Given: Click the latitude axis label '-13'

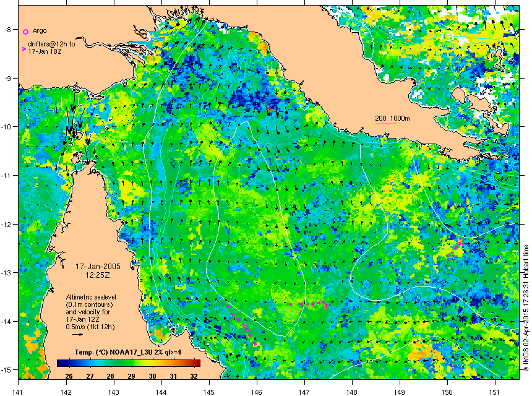Looking at the screenshot, I should point(7,272).
